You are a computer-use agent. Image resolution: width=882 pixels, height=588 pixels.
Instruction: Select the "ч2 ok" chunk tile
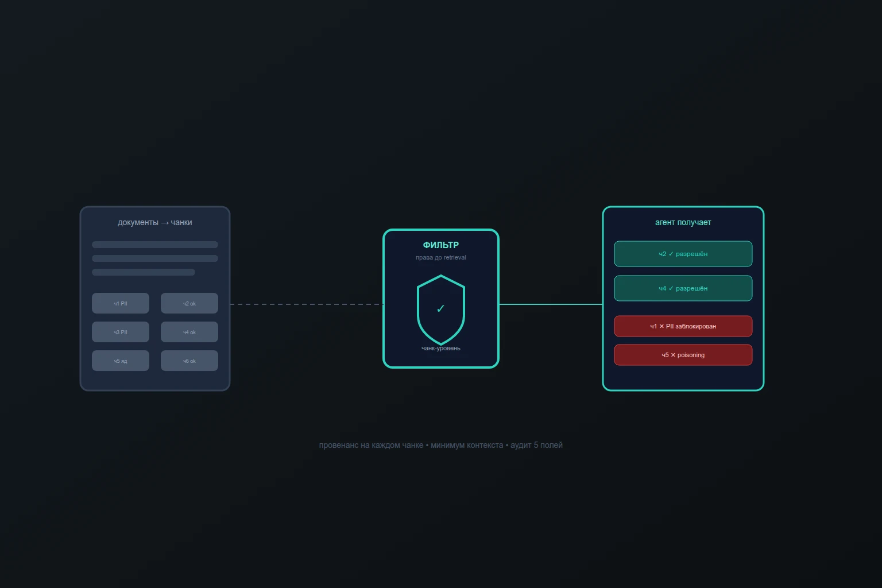pyautogui.click(x=189, y=303)
